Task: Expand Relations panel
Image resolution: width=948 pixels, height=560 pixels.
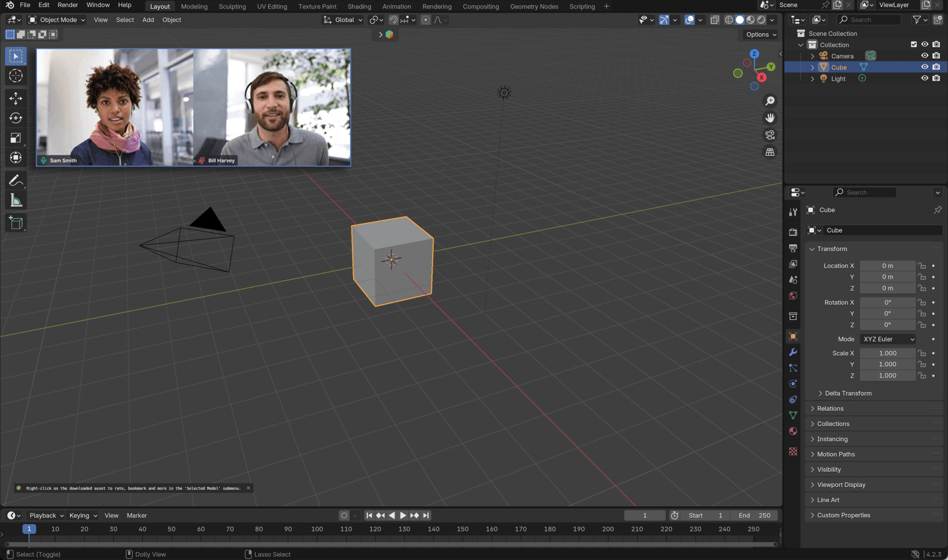Action: point(874,409)
